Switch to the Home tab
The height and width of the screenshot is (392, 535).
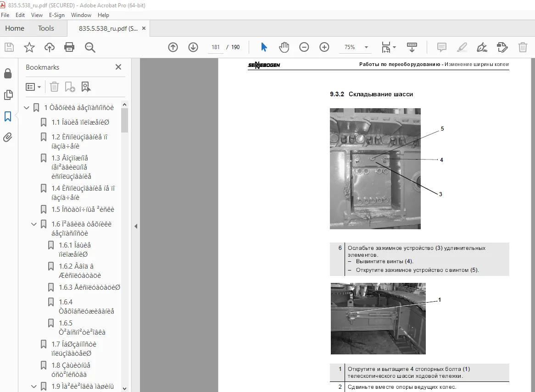15,28
